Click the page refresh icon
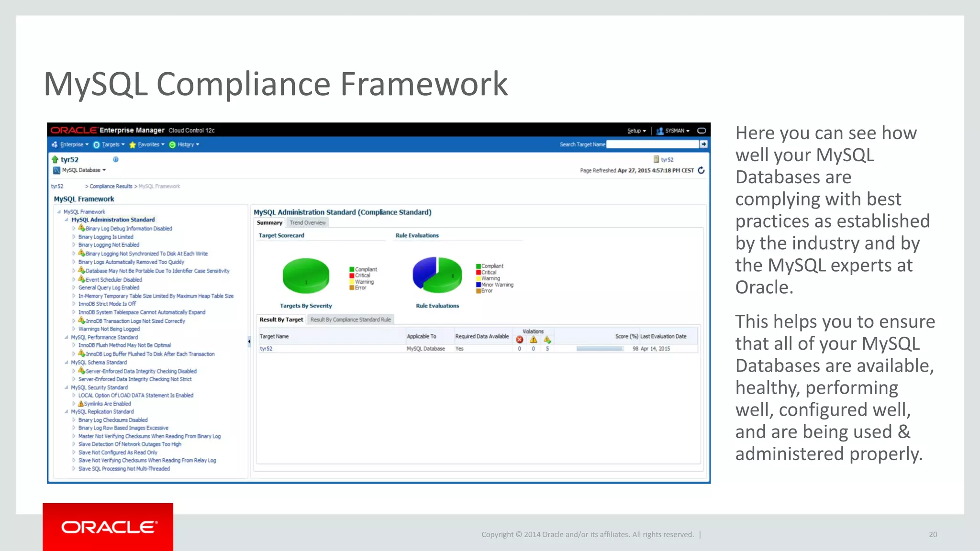980x551 pixels. tap(702, 170)
